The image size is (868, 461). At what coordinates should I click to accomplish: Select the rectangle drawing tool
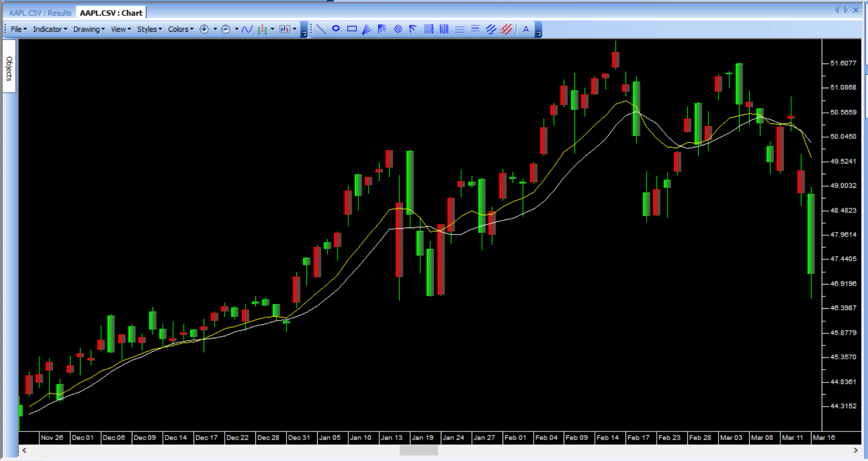pyautogui.click(x=352, y=29)
